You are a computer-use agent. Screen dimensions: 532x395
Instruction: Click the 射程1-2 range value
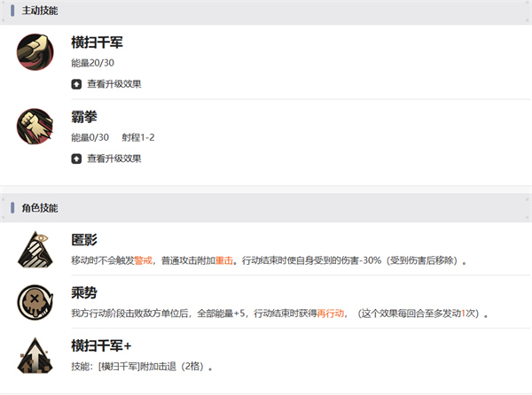click(x=138, y=137)
